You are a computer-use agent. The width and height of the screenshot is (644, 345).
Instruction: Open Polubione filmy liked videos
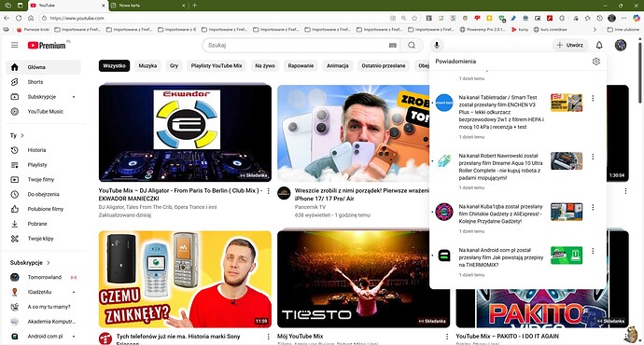click(44, 209)
